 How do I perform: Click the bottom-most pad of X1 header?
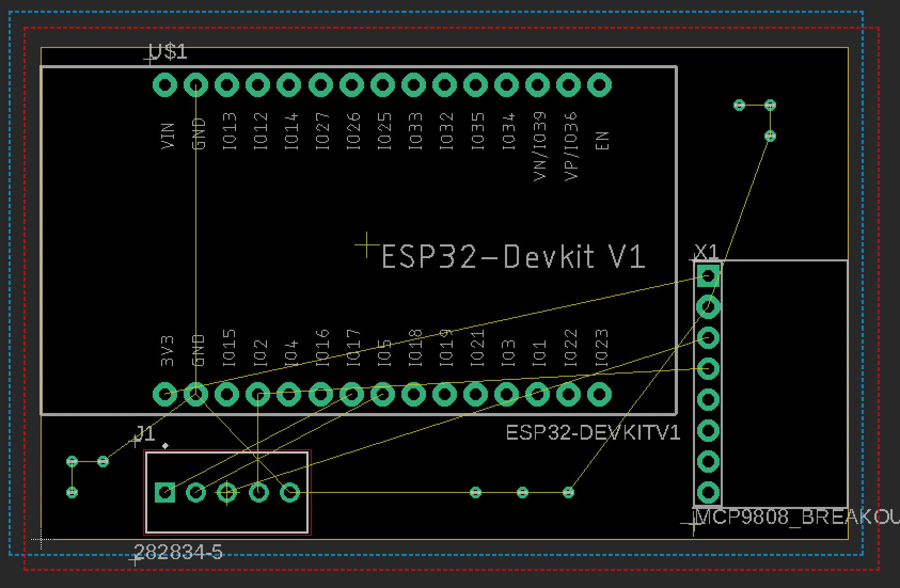pyautogui.click(x=708, y=492)
